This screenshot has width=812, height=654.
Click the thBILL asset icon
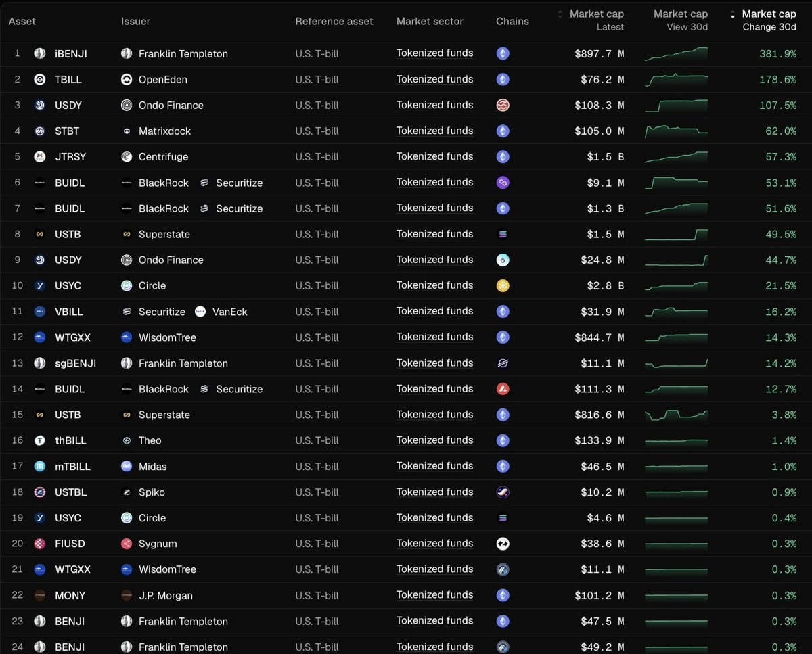pos(40,440)
